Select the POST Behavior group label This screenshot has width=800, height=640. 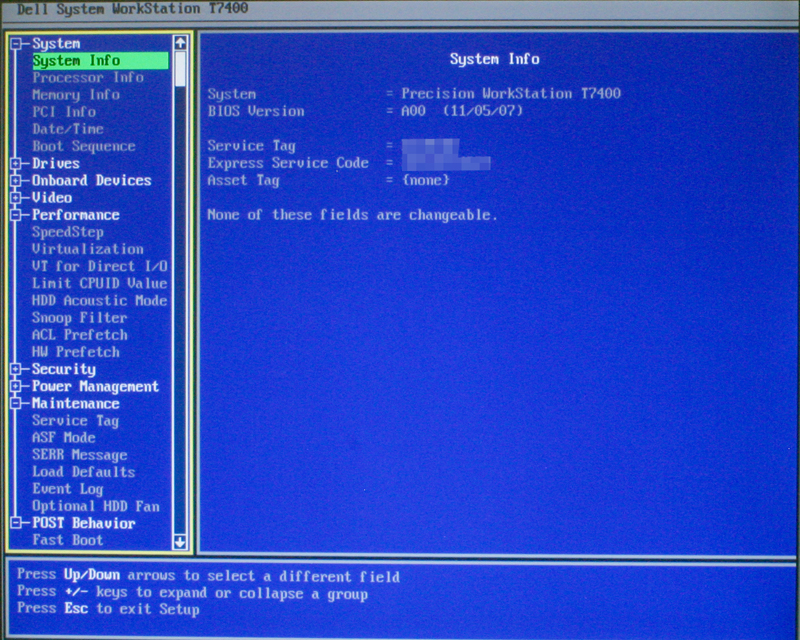click(84, 523)
